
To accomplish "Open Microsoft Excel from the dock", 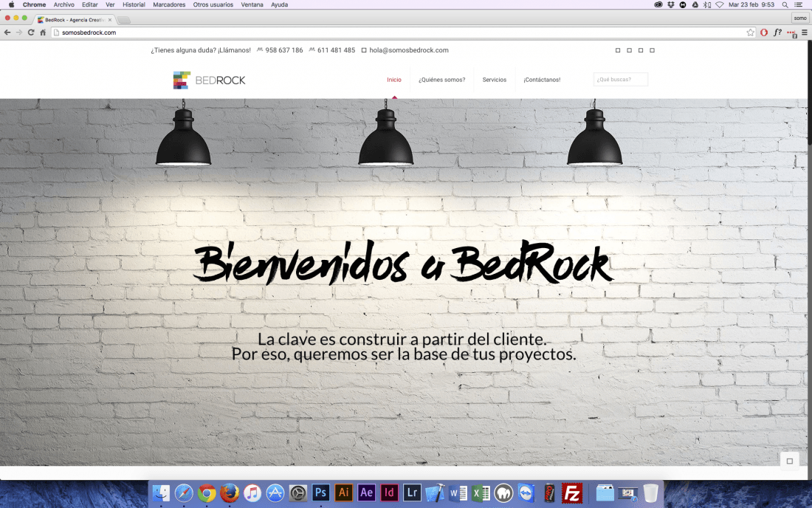I will 481,493.
